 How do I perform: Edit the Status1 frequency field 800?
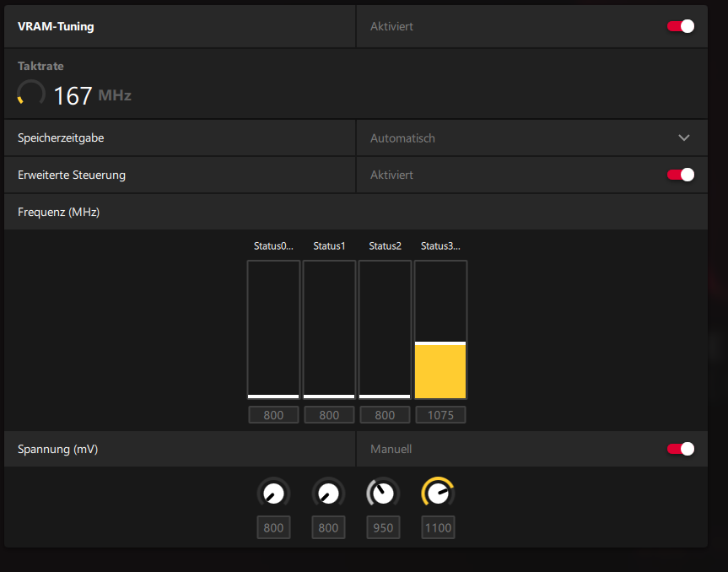(x=329, y=414)
